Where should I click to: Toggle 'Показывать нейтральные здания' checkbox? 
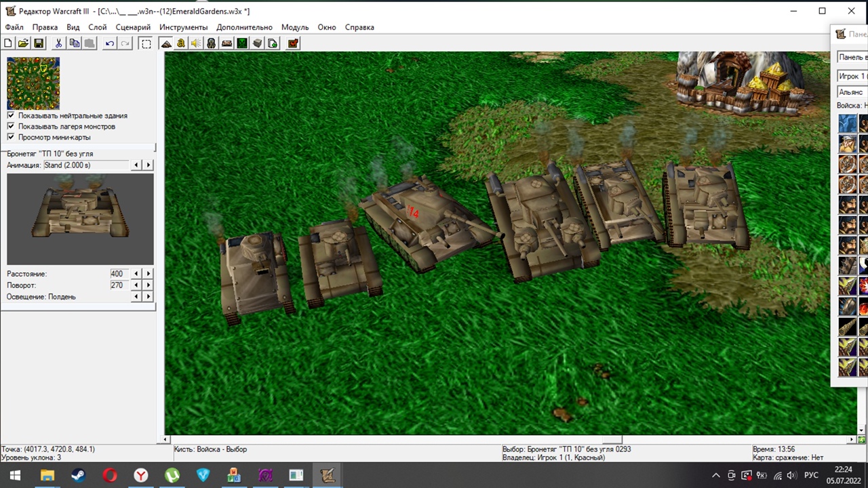coord(11,116)
